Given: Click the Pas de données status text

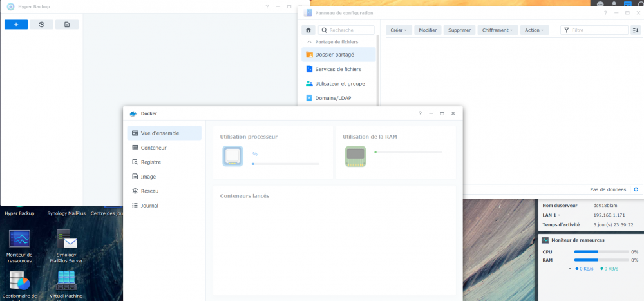Looking at the screenshot, I should click(608, 189).
